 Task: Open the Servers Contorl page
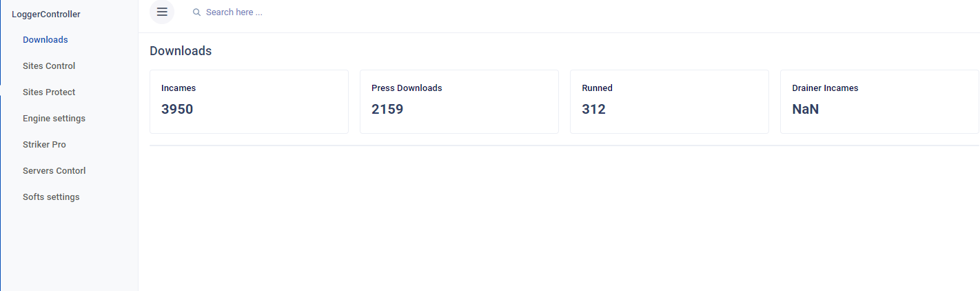(54, 171)
